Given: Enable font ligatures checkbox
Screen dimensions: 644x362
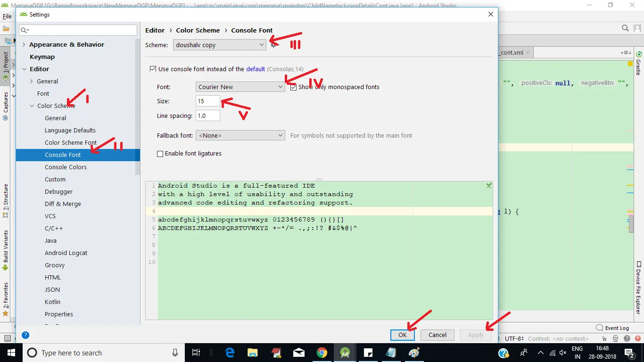Looking at the screenshot, I should (x=160, y=154).
